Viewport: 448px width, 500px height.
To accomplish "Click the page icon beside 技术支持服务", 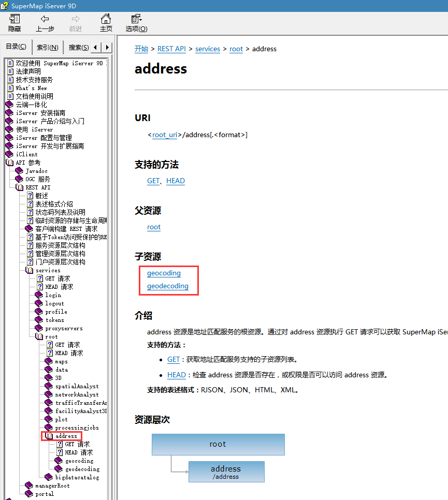I will [x=10, y=79].
